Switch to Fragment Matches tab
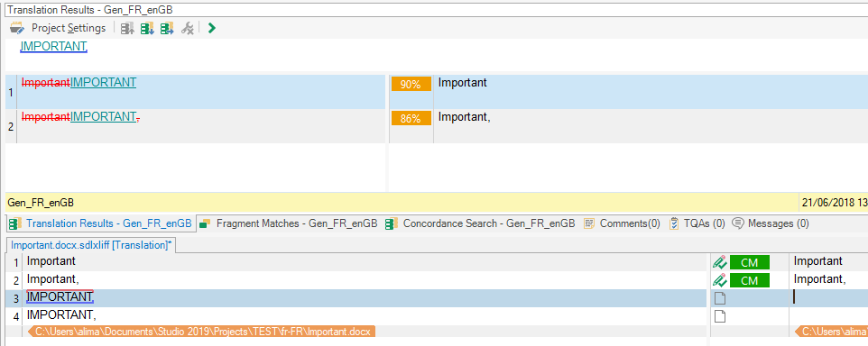Screen dimensions: 868x346 pos(289,223)
